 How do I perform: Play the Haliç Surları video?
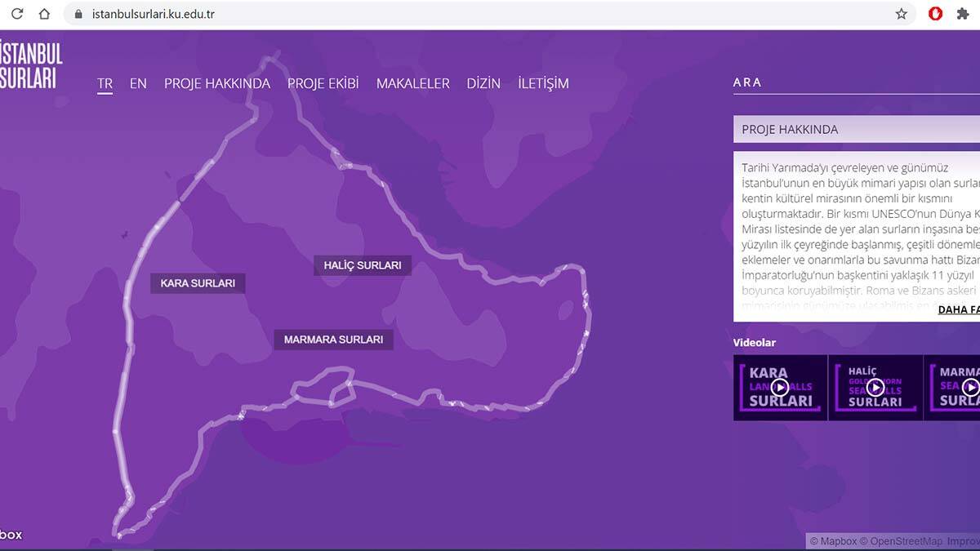point(875,388)
